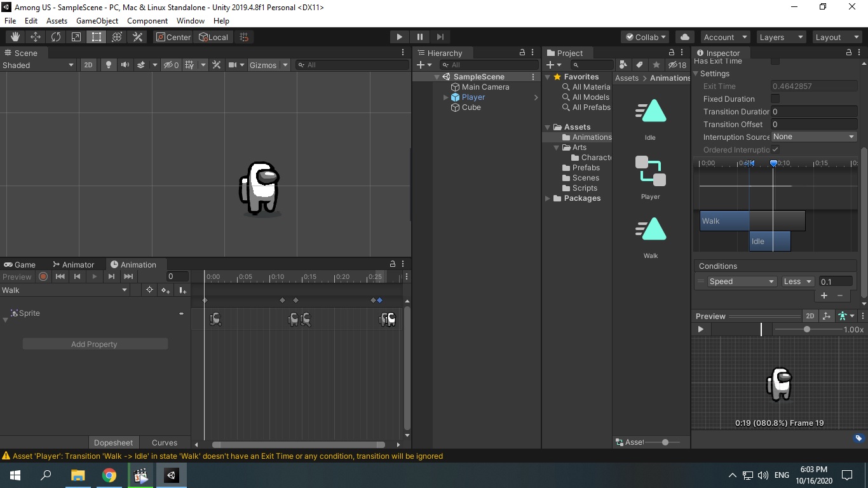This screenshot has width=868, height=488.
Task: Click Add event icon in Animation
Action: pyautogui.click(x=182, y=290)
